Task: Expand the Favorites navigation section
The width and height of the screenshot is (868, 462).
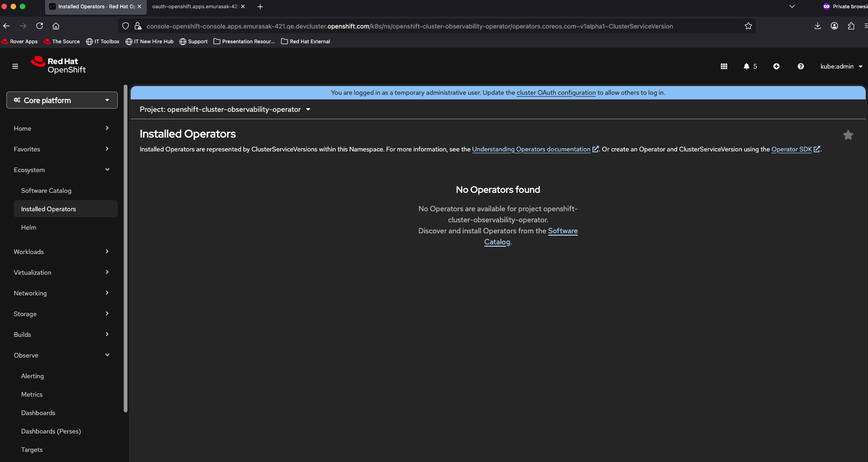Action: (62, 149)
